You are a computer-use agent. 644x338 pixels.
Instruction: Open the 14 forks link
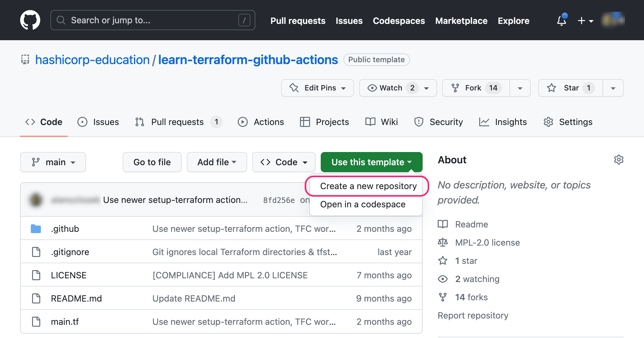(x=463, y=297)
